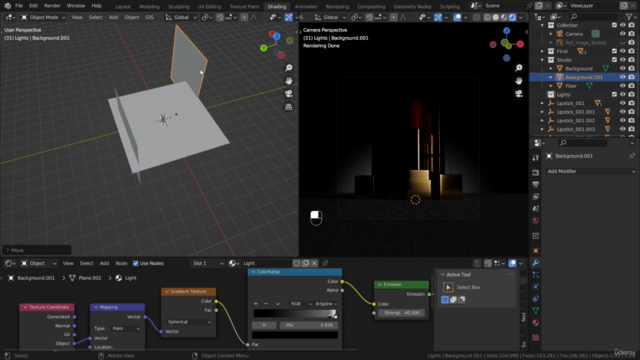The image size is (640, 360).
Task: Toggle Collection exclude checkbox in outliner
Action: (614, 25)
